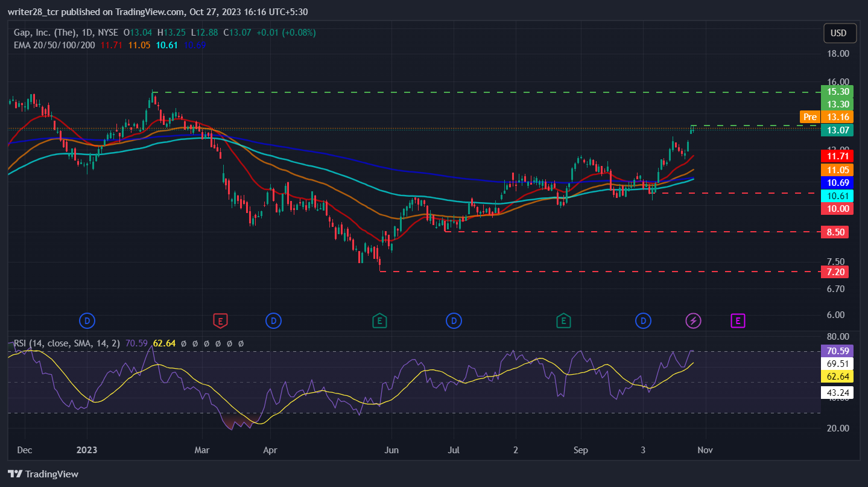This screenshot has height=487, width=868.
Task: Select the 13.16 pre-market price label
Action: tap(838, 117)
